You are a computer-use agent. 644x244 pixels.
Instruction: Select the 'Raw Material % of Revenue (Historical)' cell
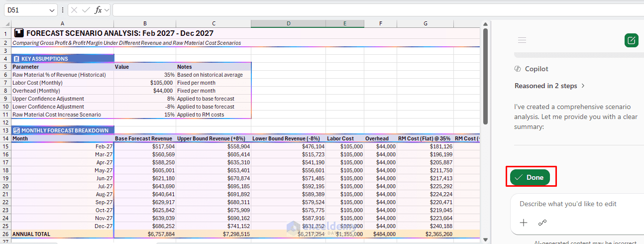tap(62, 75)
